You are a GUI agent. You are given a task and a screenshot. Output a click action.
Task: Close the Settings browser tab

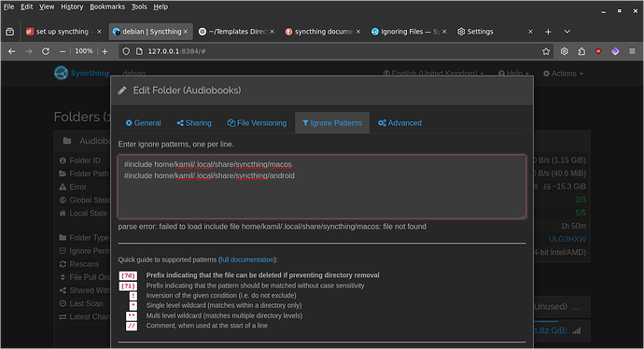pyautogui.click(x=530, y=32)
